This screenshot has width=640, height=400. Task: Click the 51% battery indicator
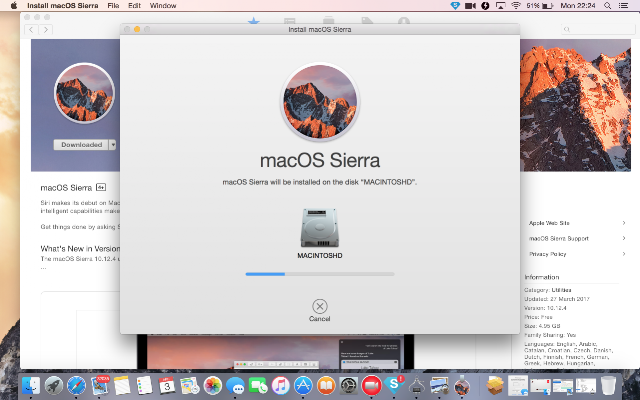[540, 6]
